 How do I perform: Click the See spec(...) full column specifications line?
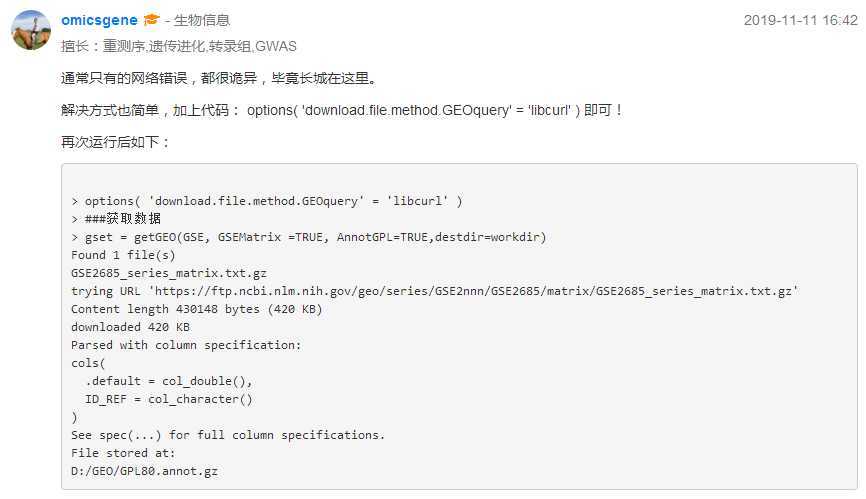pyautogui.click(x=228, y=436)
